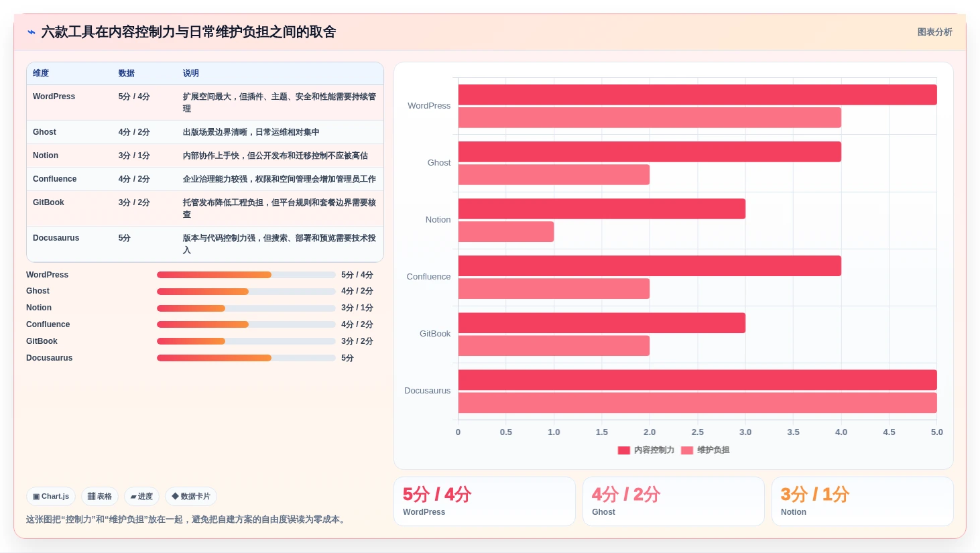Viewport: 980px width, 553px height.
Task: Select the 数据卡片 tag chip
Action: point(191,497)
